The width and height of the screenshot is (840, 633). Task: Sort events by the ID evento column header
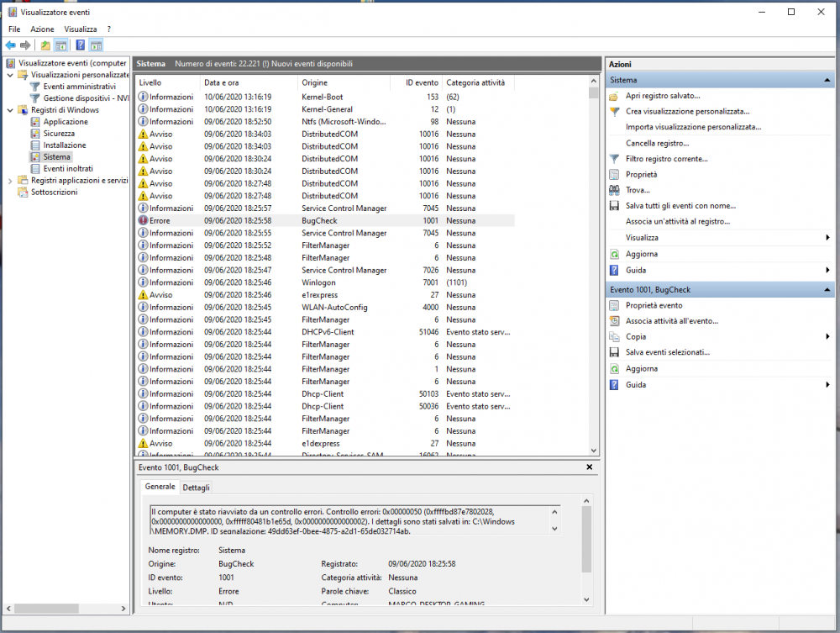(x=422, y=83)
